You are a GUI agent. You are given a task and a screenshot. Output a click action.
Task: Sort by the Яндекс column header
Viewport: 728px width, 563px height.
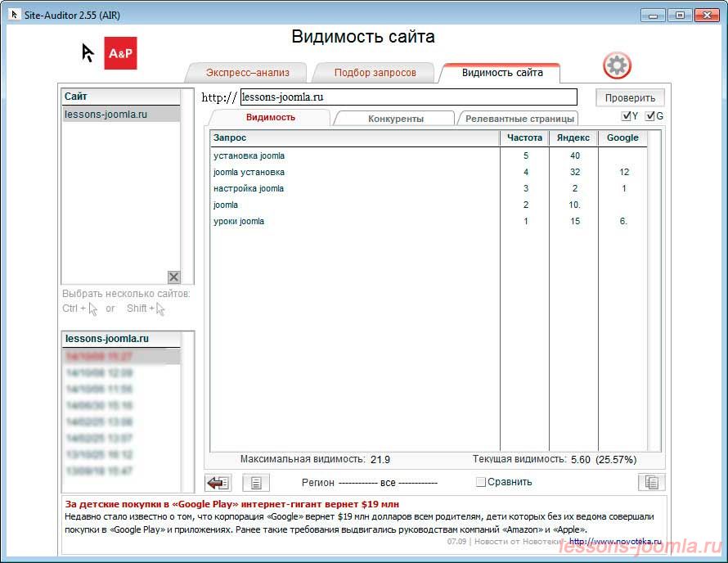point(573,138)
